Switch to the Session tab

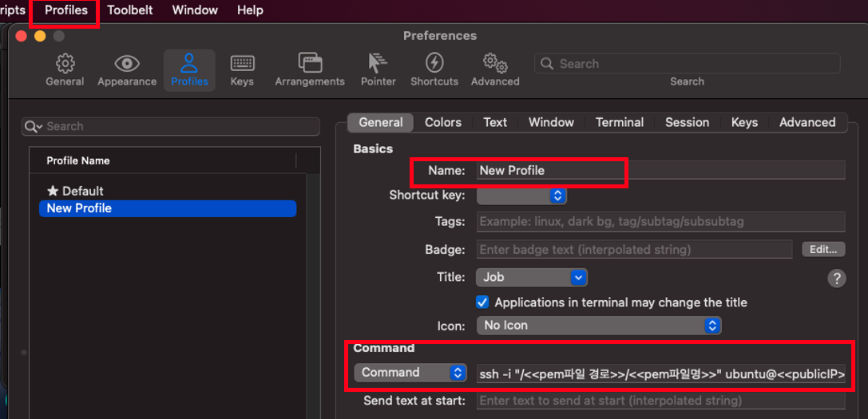click(x=687, y=122)
